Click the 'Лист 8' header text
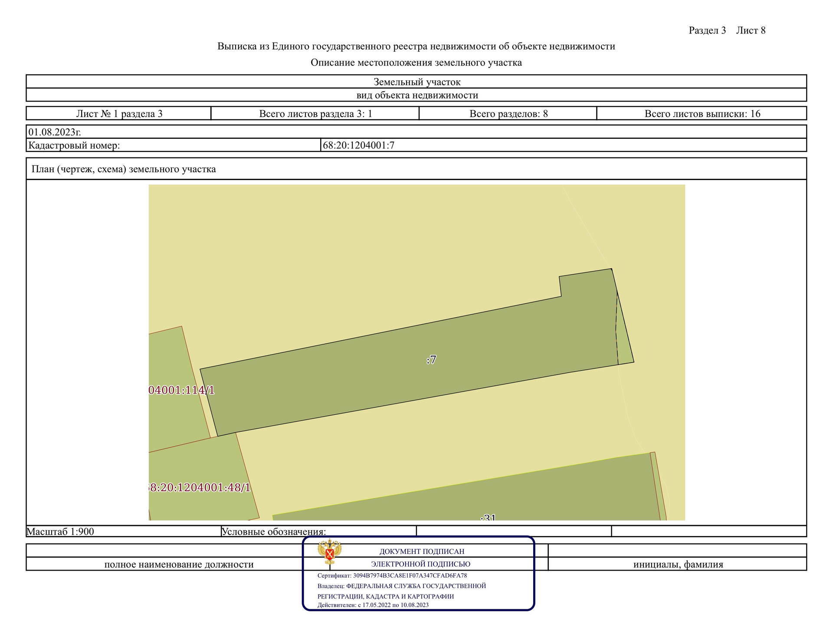Image resolution: width=833 pixels, height=644 pixels. pyautogui.click(x=751, y=30)
